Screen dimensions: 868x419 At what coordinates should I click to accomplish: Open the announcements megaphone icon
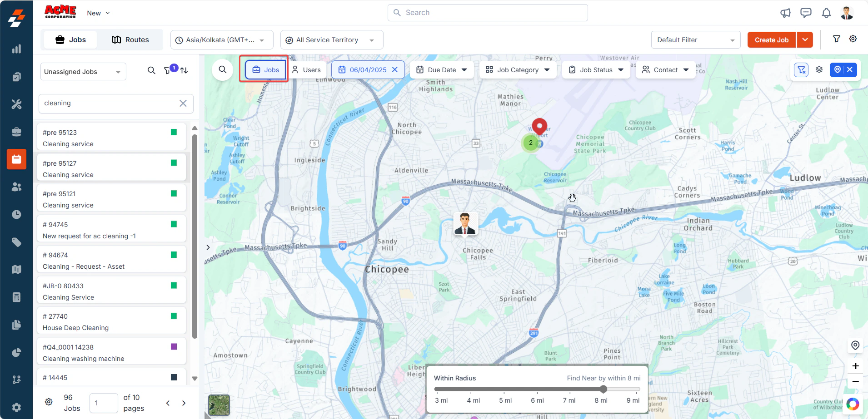pyautogui.click(x=785, y=13)
